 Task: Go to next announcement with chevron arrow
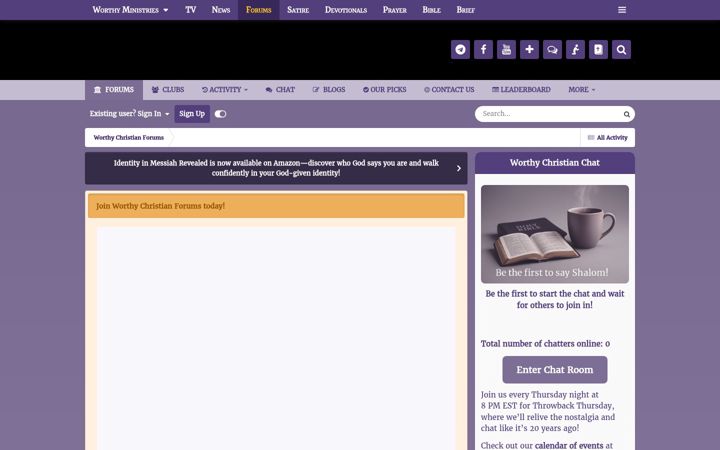[458, 168]
